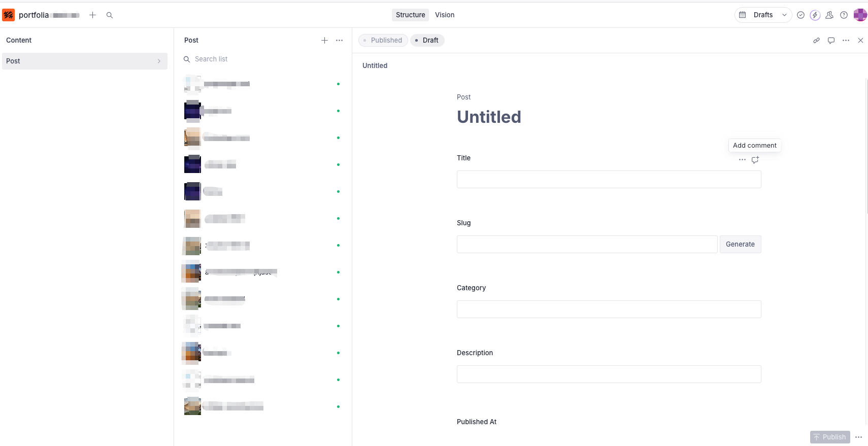Click into the Title input field

point(609,180)
